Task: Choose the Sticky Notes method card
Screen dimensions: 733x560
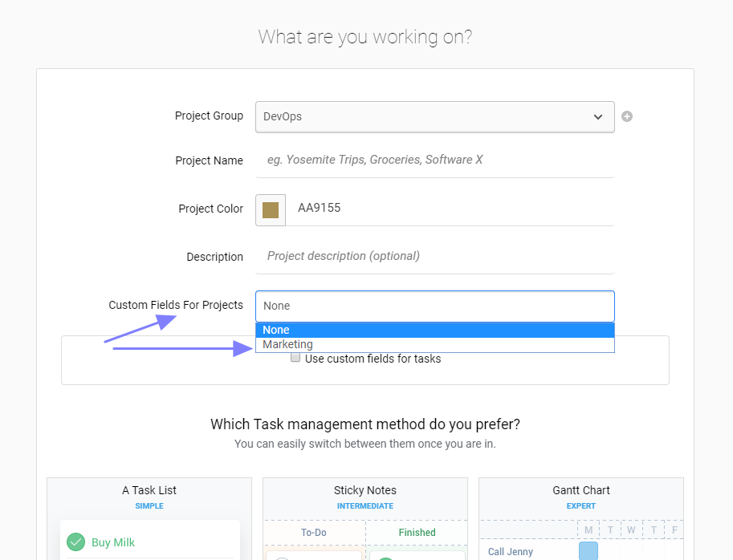Action: [x=365, y=497]
